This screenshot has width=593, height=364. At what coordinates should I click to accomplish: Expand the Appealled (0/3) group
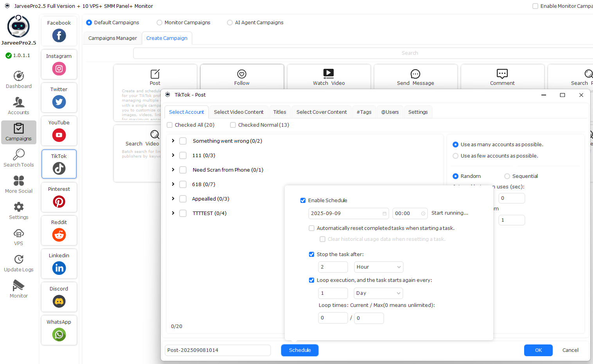pos(173,199)
